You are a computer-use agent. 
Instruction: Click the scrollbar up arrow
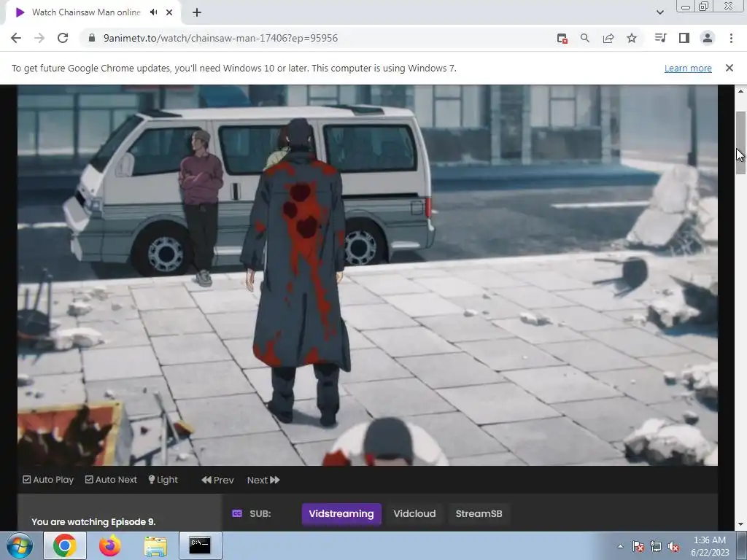pos(740,91)
